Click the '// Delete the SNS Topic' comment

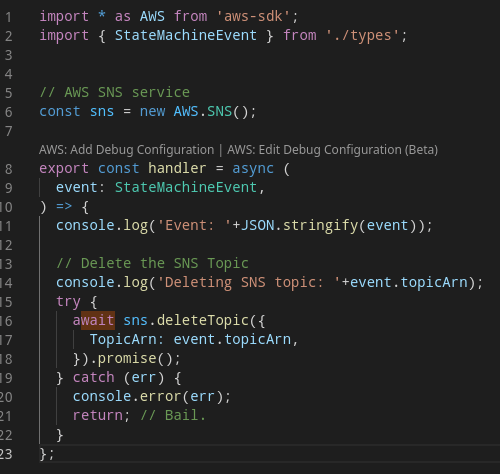pos(152,263)
